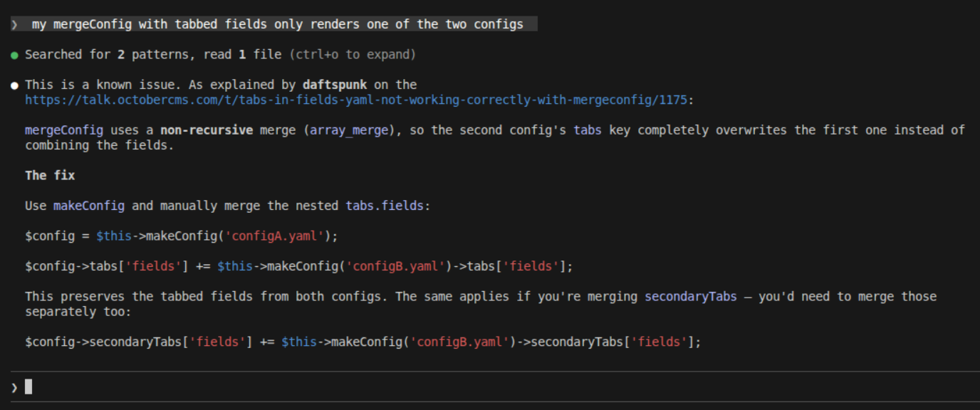Click the highlighted user message text
This screenshot has width=980, height=410.
pyautogui.click(x=278, y=25)
